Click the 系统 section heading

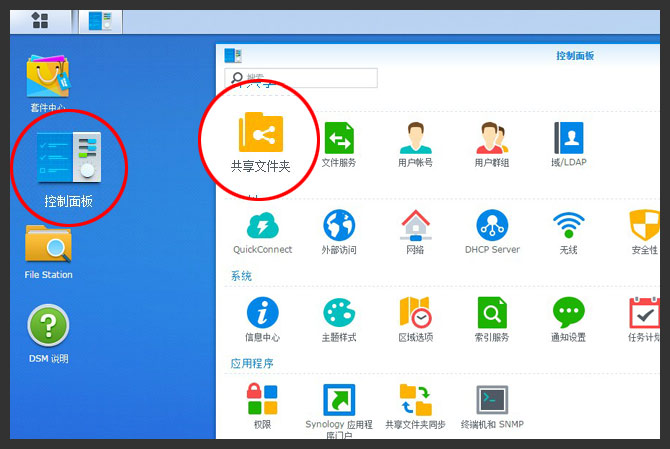tap(241, 276)
